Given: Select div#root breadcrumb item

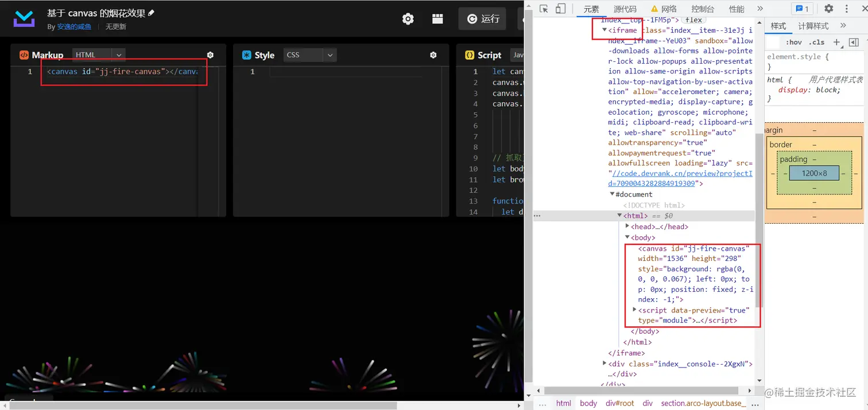Looking at the screenshot, I should pyautogui.click(x=620, y=403).
